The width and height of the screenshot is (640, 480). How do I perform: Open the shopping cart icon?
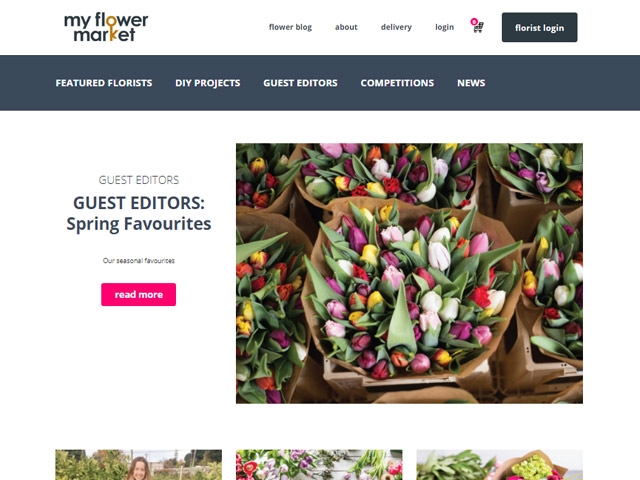pos(478,27)
